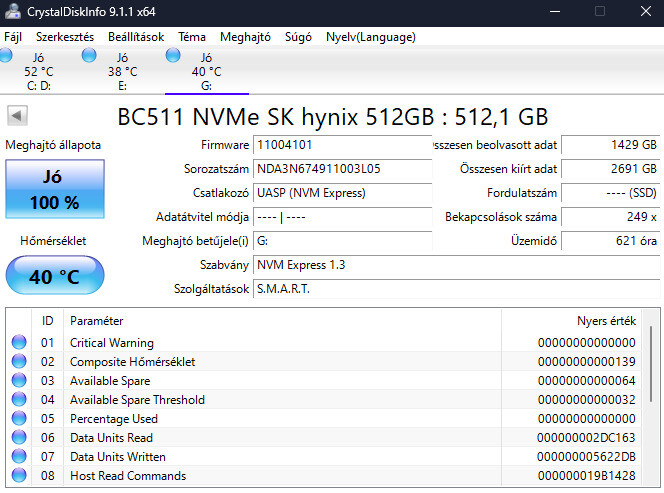The image size is (664, 493).
Task: Open the Nyelv(Language) menu
Action: click(370, 37)
